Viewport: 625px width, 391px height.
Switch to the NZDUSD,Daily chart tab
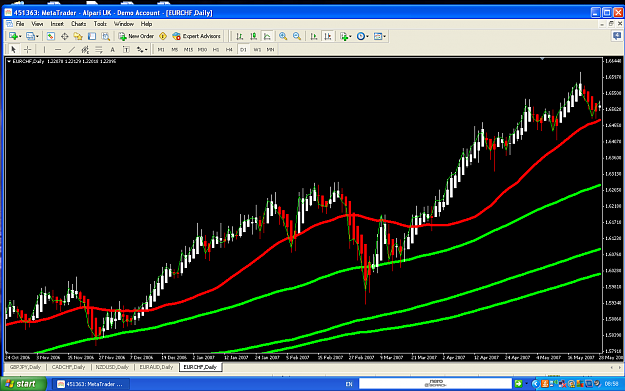(x=112, y=367)
